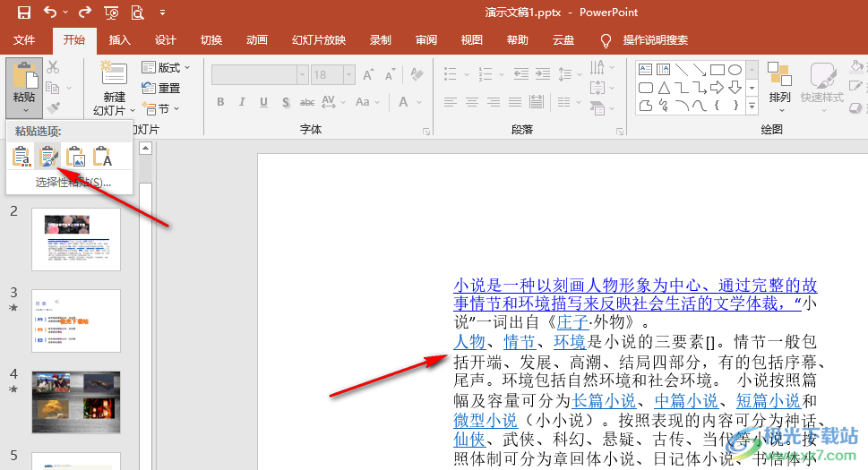Screen dimensions: 868x470
Task: Select the paste as Picture option
Action: coord(76,158)
